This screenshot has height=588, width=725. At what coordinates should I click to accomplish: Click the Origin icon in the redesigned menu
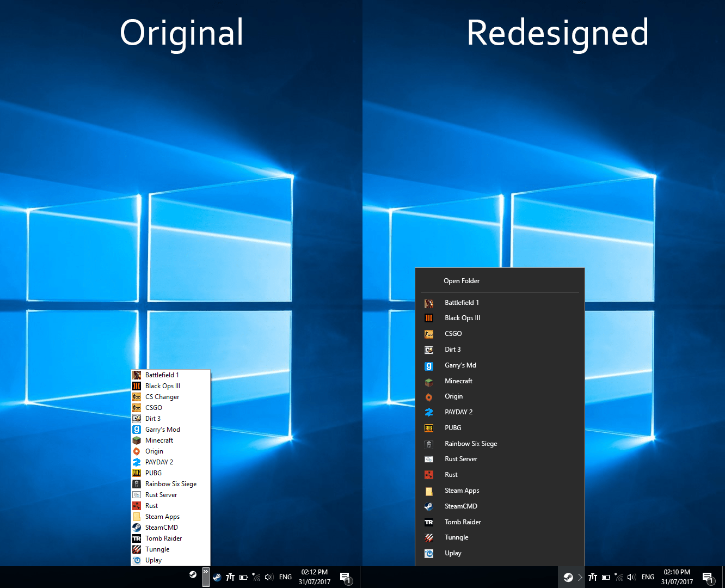tap(429, 396)
